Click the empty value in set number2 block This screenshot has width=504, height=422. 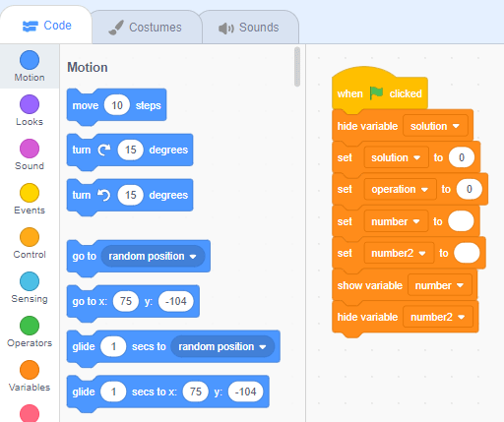[467, 253]
